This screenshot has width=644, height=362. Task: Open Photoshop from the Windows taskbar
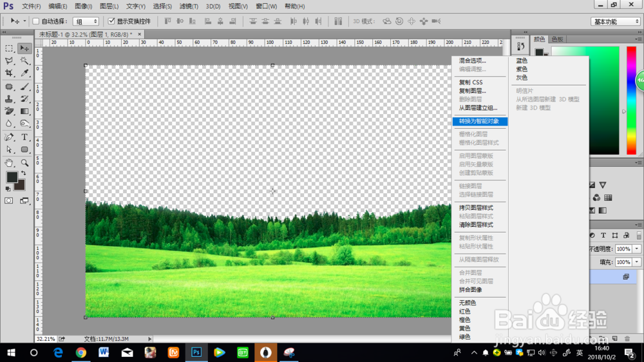[196, 352]
